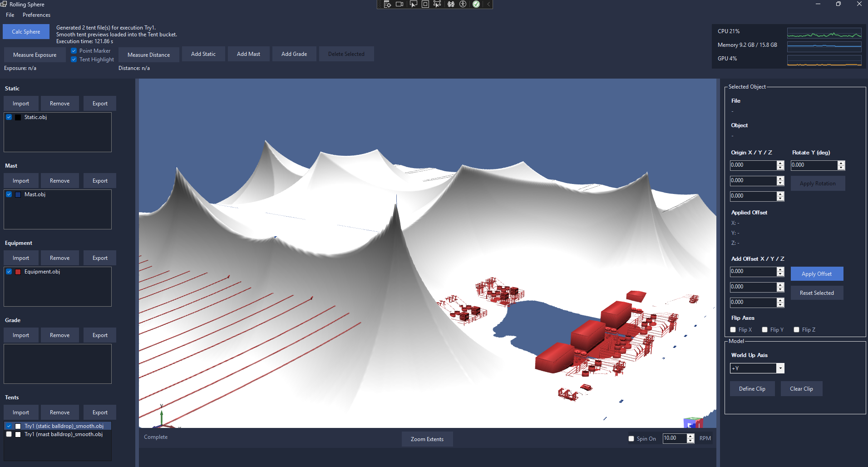Click the Origin Z input field
Screen dimensions: 868x467
point(754,196)
